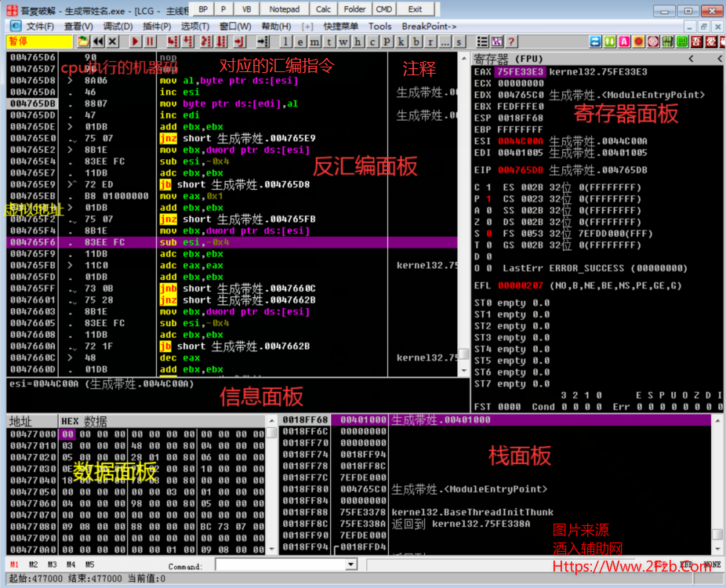
Task: Open the memory map with the 'm' button
Action: tap(315, 42)
